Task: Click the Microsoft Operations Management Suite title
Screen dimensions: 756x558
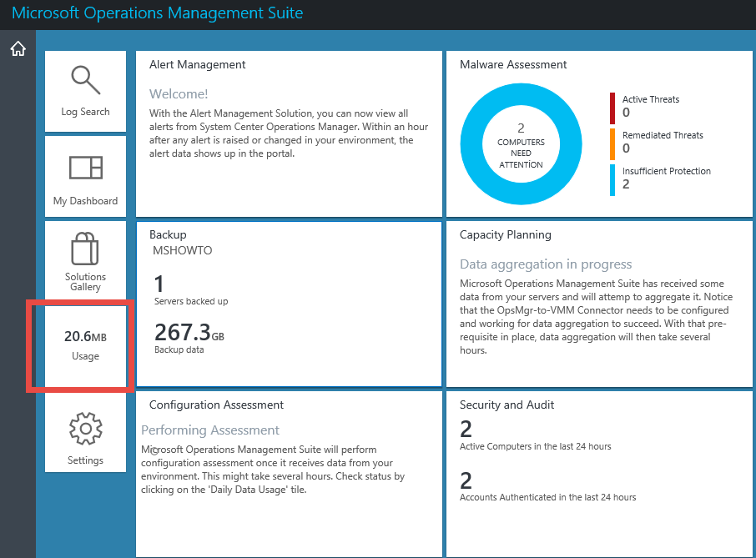Action: coord(157,13)
